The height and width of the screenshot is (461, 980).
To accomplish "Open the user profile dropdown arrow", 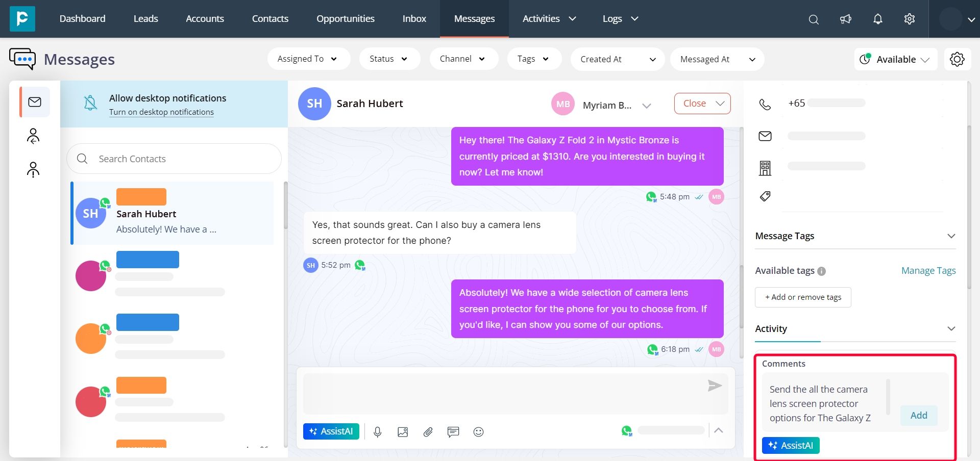I will coord(971,19).
